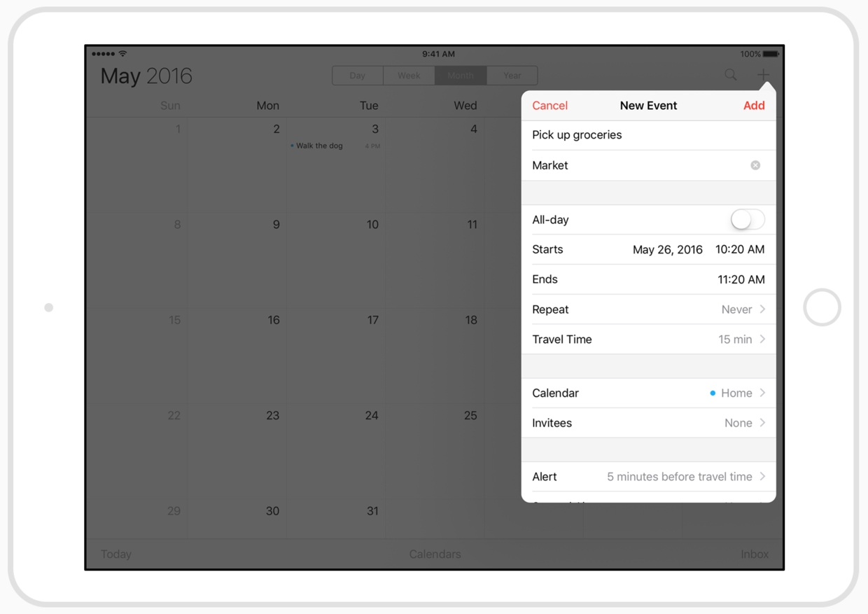The image size is (868, 614).
Task: Switch to Day view tab
Action: click(x=358, y=76)
